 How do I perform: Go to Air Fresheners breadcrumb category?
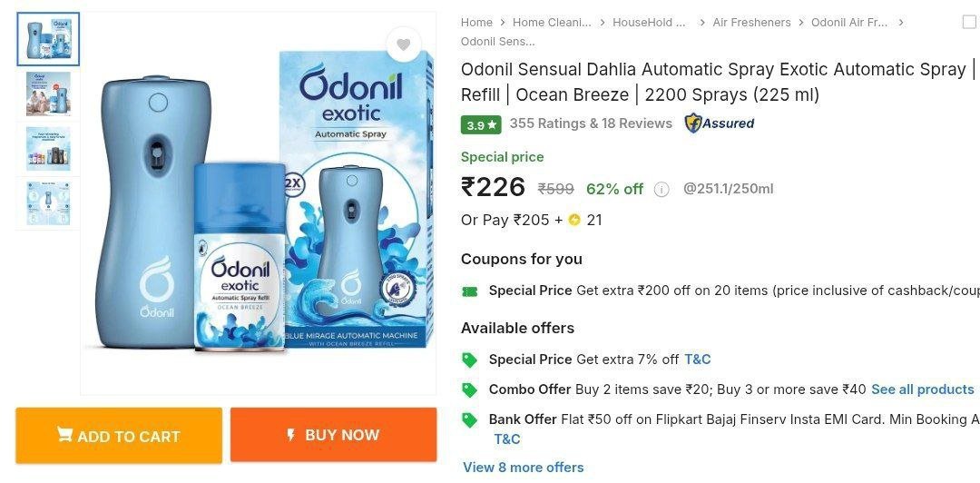point(751,22)
